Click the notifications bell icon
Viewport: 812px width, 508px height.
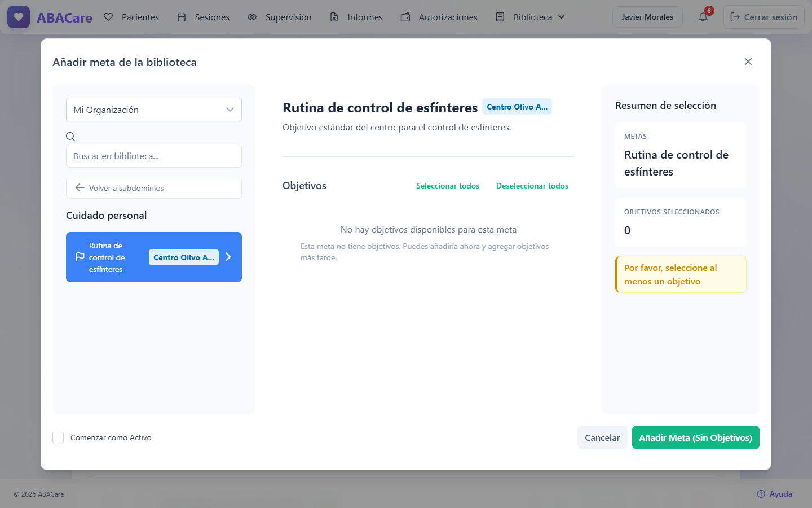tap(703, 17)
